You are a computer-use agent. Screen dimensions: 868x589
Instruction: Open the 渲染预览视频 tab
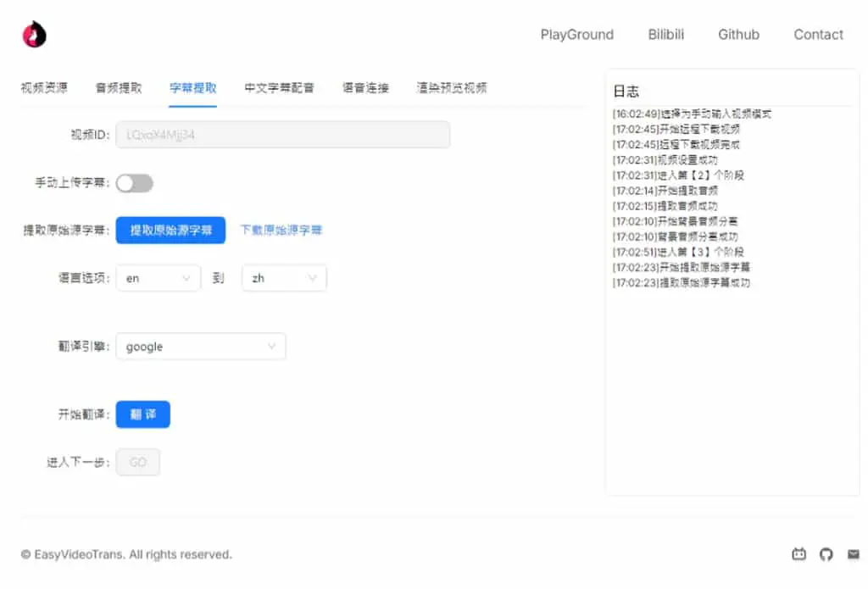pyautogui.click(x=452, y=87)
